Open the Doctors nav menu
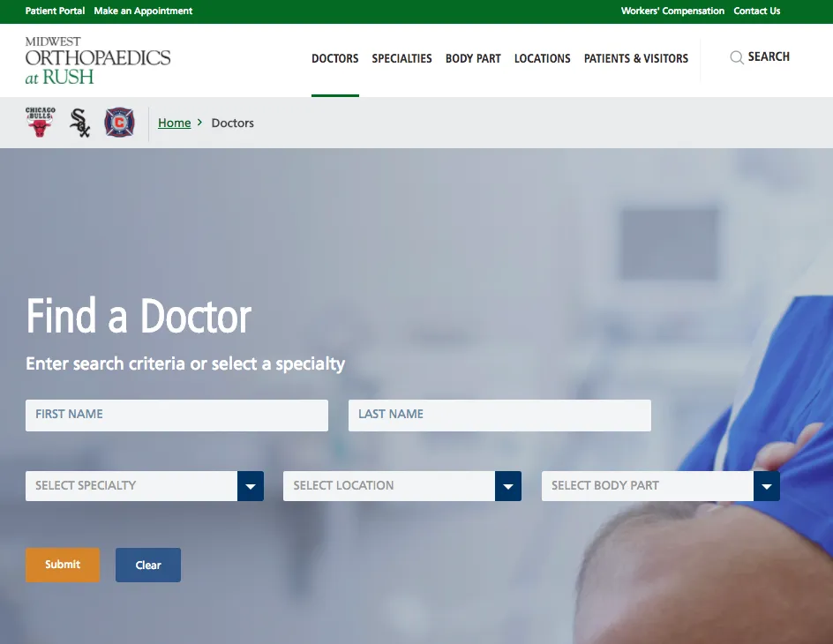Image resolution: width=833 pixels, height=644 pixels. [x=334, y=58]
